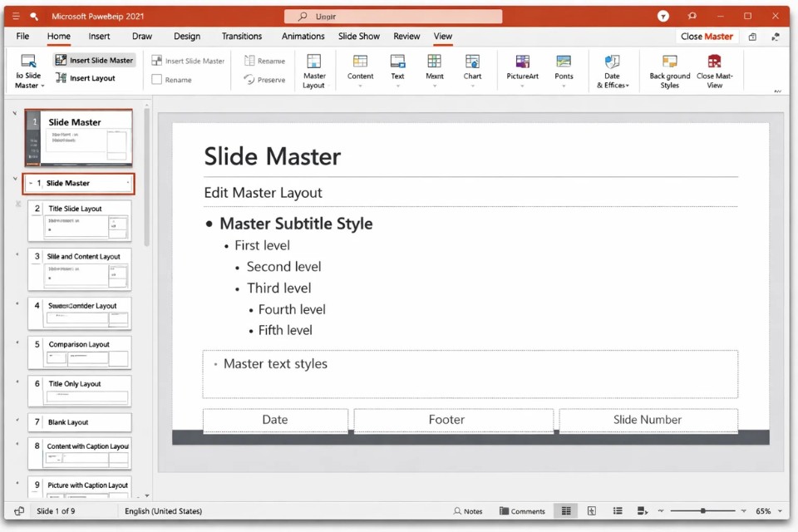Toggle the Notes pane
The height and width of the screenshot is (532, 798).
(x=468, y=511)
